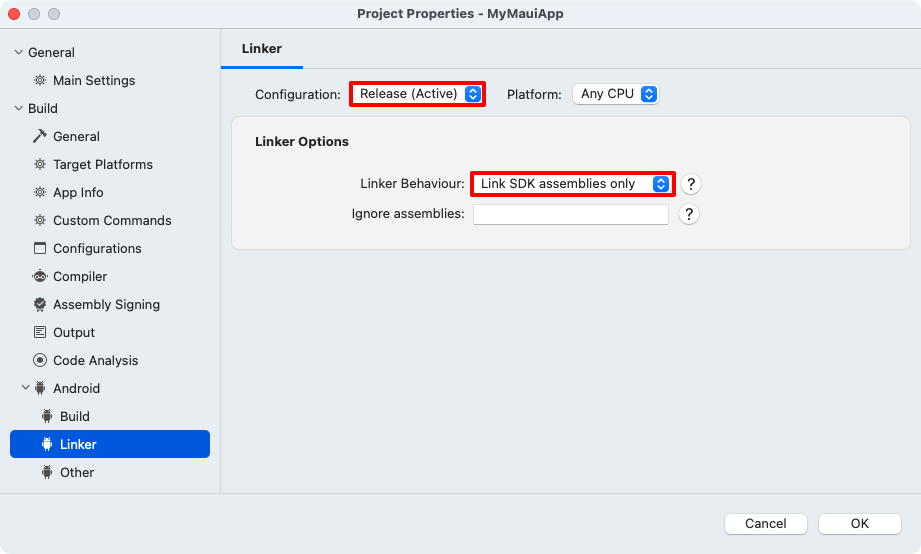Open Assembly Signing badge item
The width and height of the screenshot is (921, 554).
(96, 304)
